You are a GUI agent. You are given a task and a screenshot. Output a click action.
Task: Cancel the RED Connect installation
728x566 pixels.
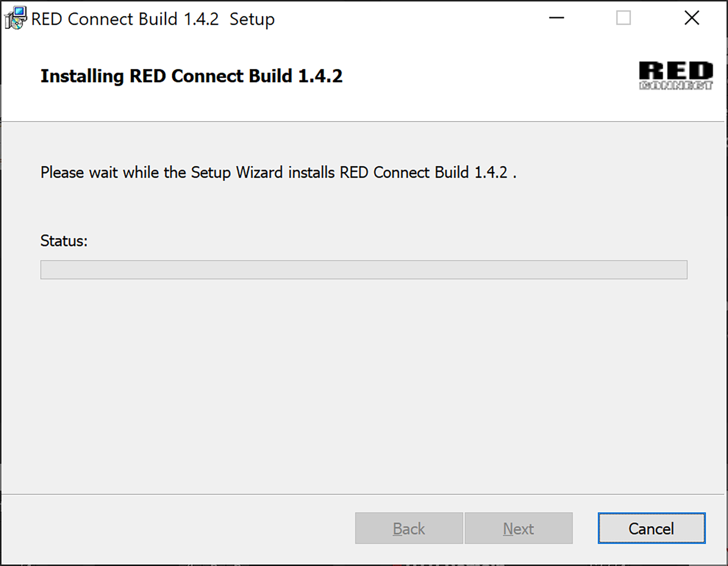(x=652, y=528)
